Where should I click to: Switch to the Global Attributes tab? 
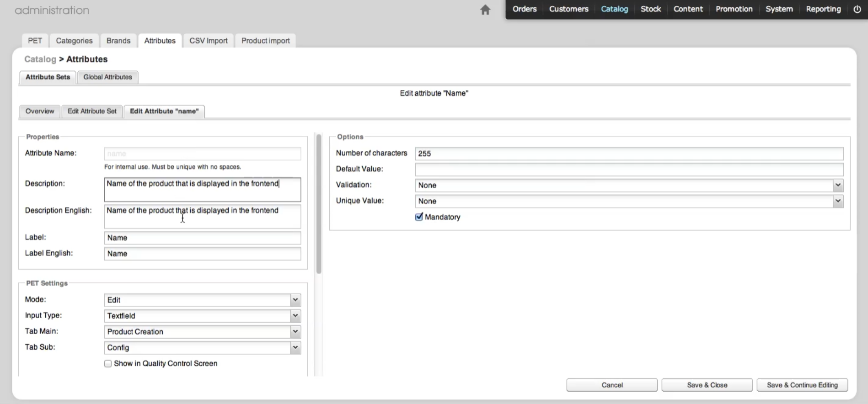107,77
